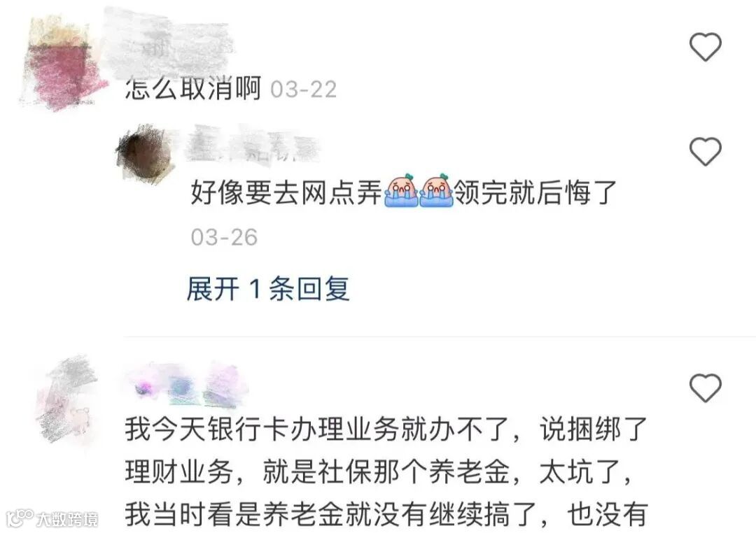This screenshot has width=756, height=533.
Task: Like the reply "好像要去网点弄" via heart icon
Action: pos(706,151)
